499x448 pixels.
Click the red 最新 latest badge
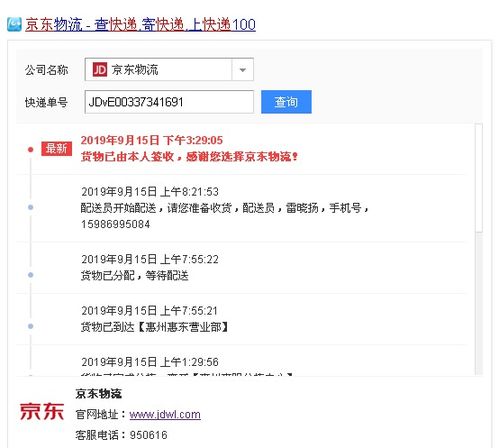[56, 149]
